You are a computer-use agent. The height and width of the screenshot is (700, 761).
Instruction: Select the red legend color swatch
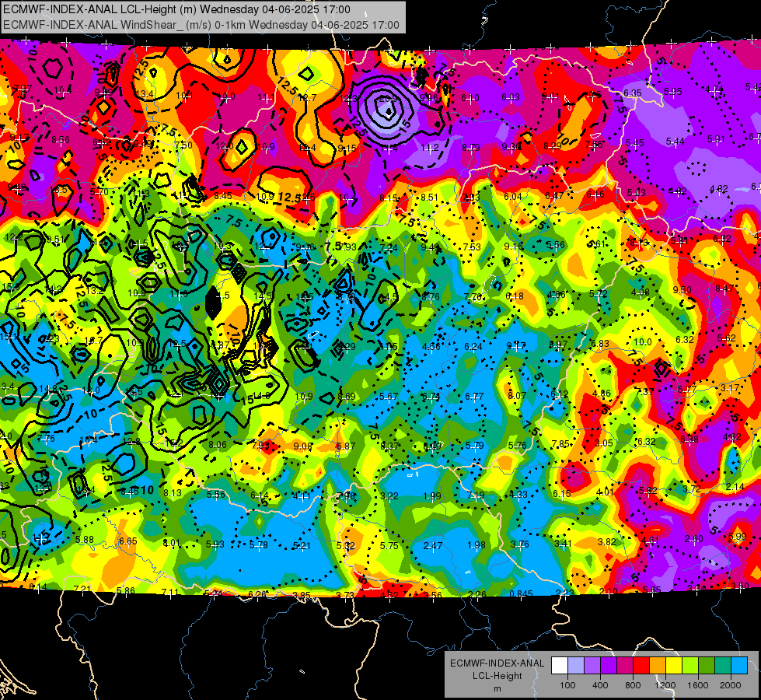pos(641,666)
